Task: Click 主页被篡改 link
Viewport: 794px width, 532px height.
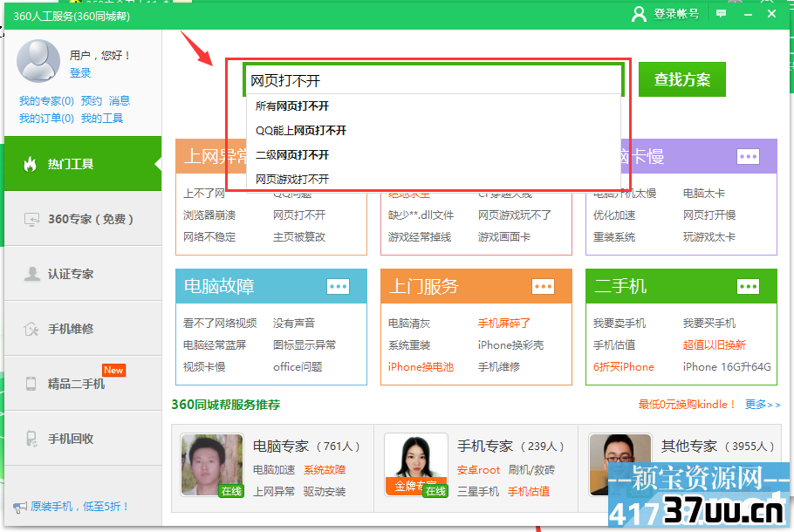Action: click(299, 237)
